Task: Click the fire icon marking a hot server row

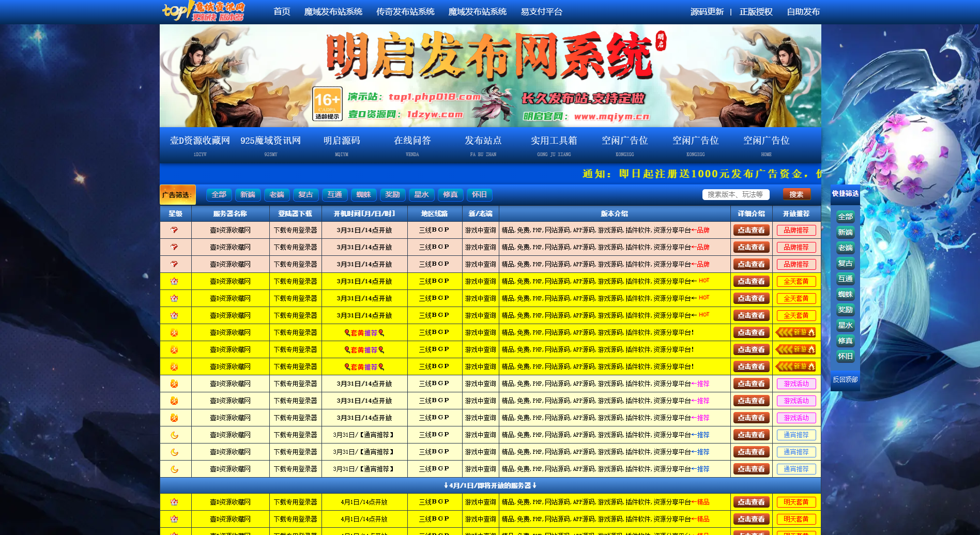Action: point(175,332)
